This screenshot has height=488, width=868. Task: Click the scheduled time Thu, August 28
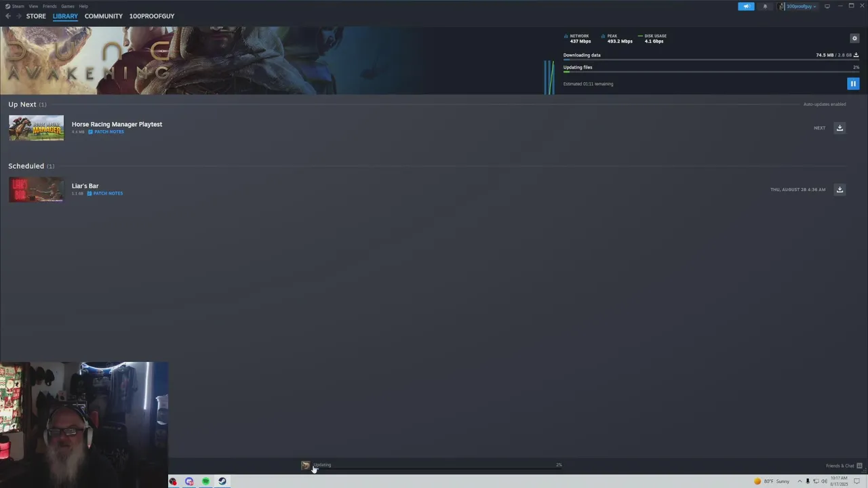point(797,190)
